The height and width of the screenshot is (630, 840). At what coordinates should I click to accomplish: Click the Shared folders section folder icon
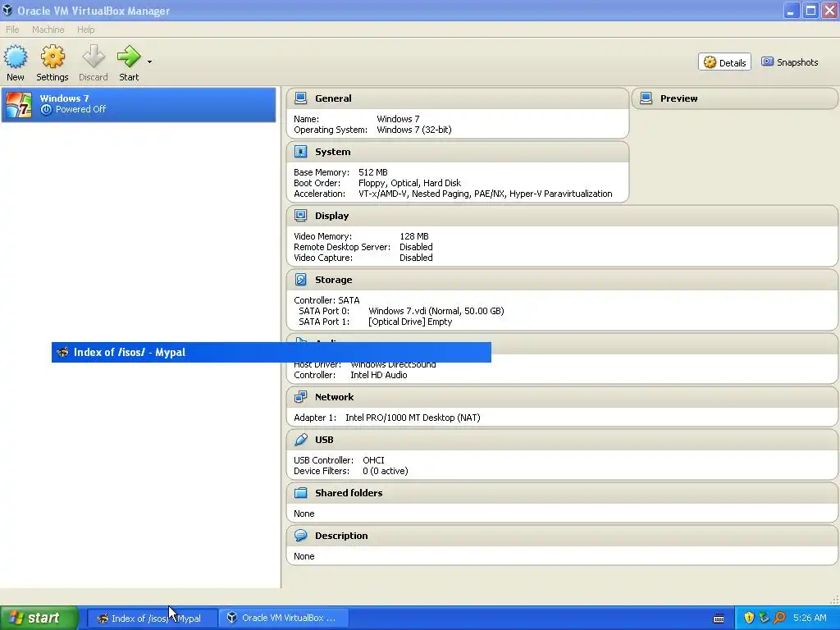pyautogui.click(x=300, y=493)
